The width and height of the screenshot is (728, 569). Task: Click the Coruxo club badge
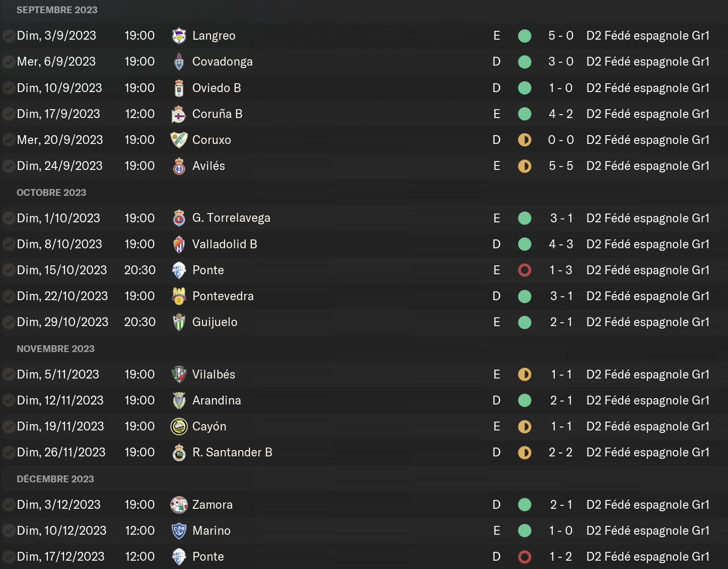click(179, 140)
